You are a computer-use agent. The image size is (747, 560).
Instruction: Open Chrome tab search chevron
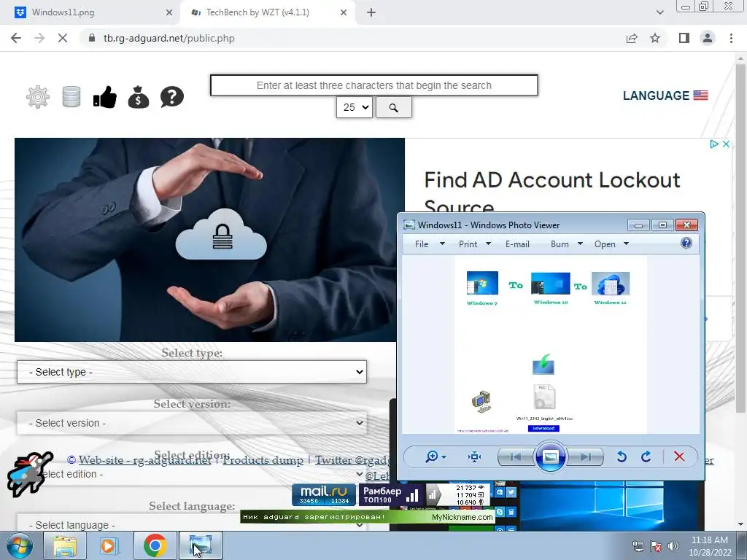pyautogui.click(x=659, y=12)
